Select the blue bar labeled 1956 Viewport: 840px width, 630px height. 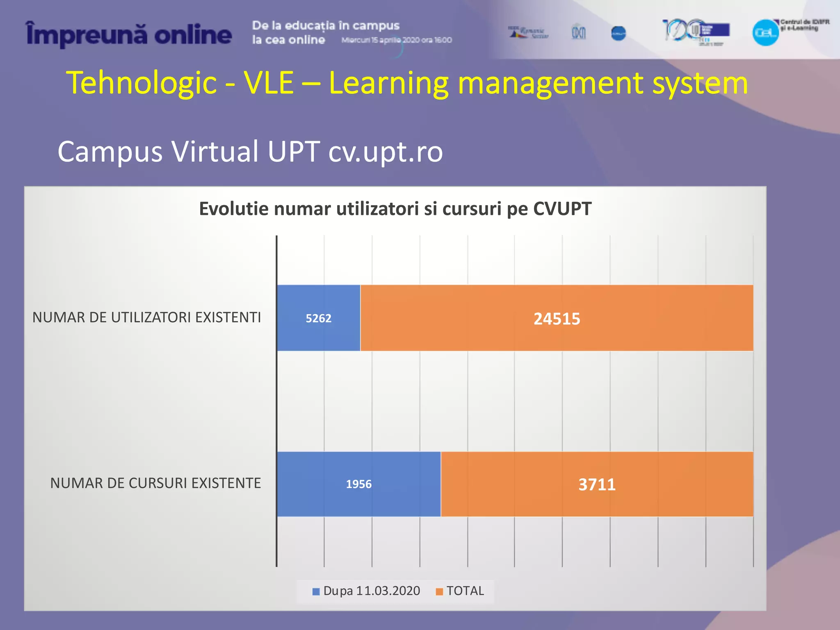[x=359, y=484]
